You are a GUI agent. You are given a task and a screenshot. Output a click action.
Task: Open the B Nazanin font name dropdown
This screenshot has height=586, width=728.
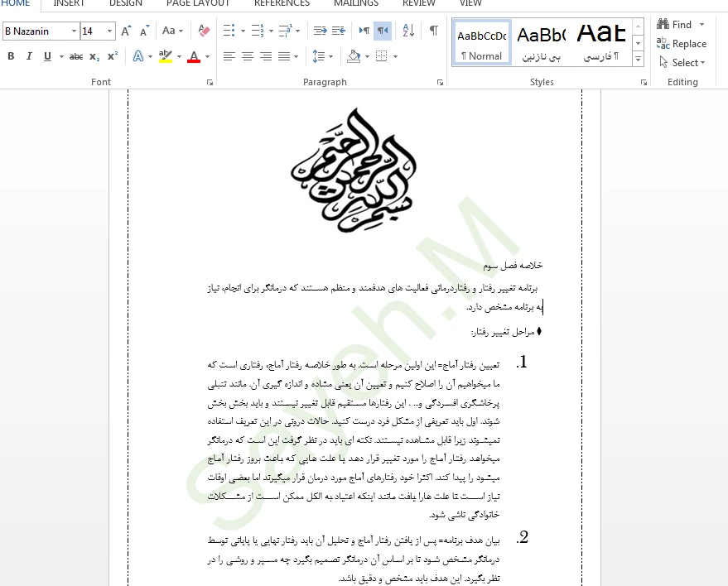click(x=74, y=31)
